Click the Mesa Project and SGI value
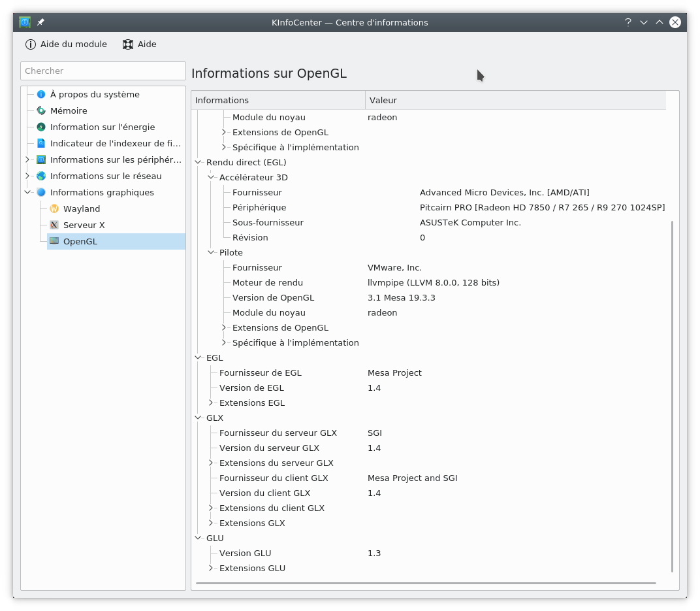The height and width of the screenshot is (611, 700). [413, 478]
